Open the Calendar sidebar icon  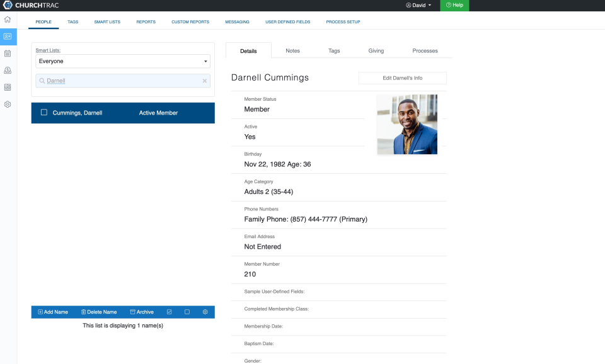7,54
